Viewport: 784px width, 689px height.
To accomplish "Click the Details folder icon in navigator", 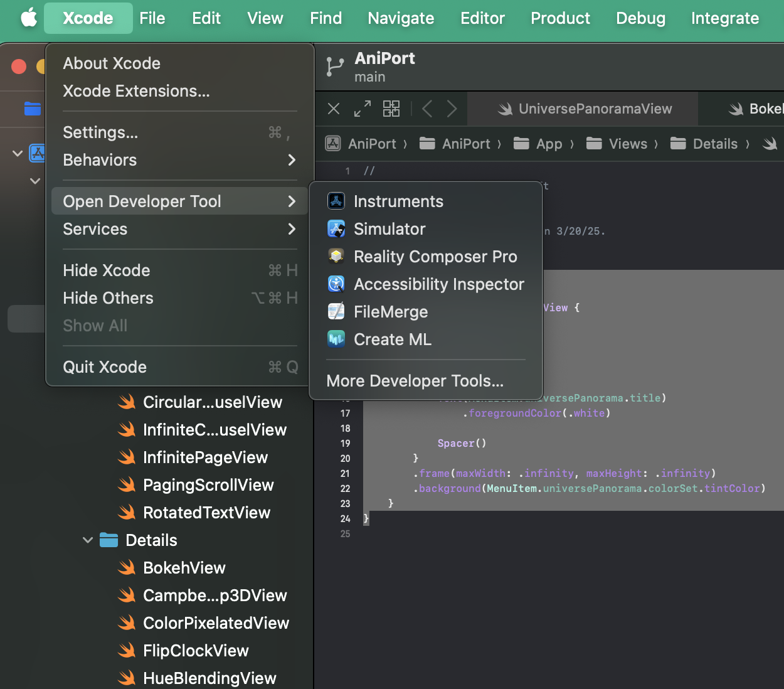I will pos(109,540).
